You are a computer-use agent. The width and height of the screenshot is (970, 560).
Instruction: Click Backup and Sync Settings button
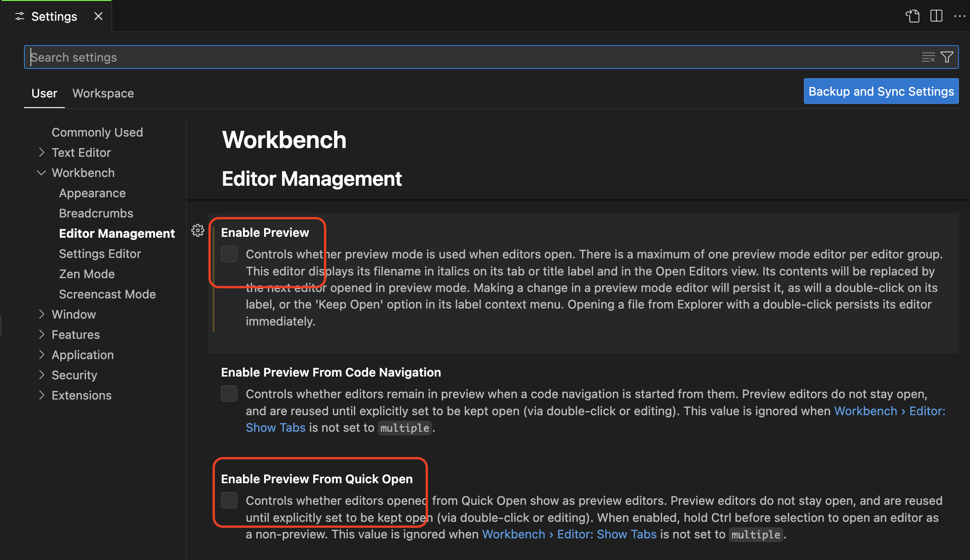(x=881, y=91)
